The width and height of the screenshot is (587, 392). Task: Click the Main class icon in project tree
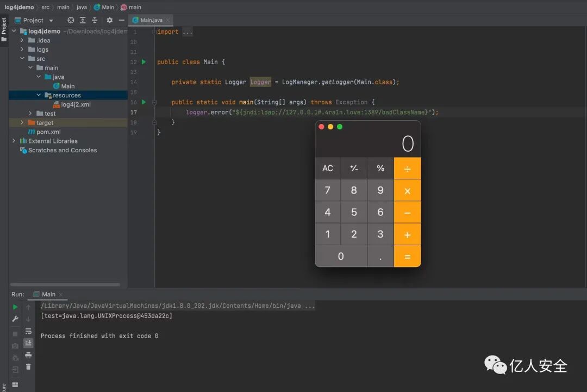[x=56, y=86]
